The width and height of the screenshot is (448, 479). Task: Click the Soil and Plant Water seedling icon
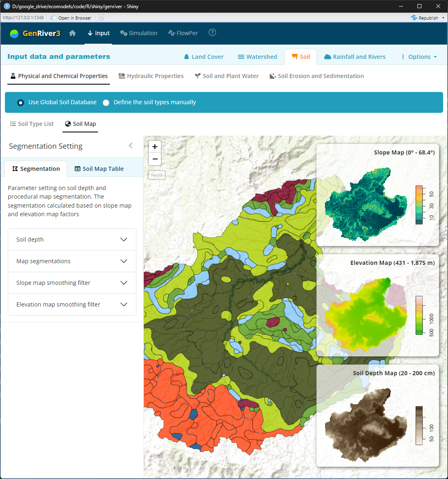point(198,76)
